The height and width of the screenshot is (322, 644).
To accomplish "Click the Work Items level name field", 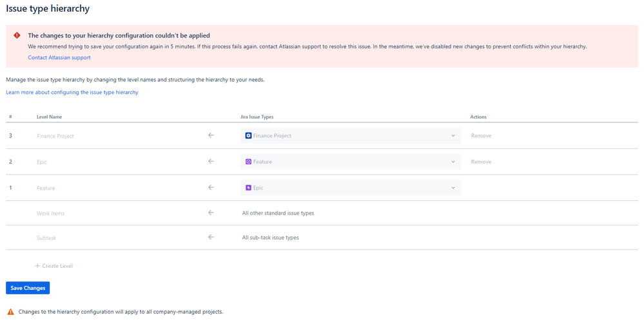I will point(50,213).
